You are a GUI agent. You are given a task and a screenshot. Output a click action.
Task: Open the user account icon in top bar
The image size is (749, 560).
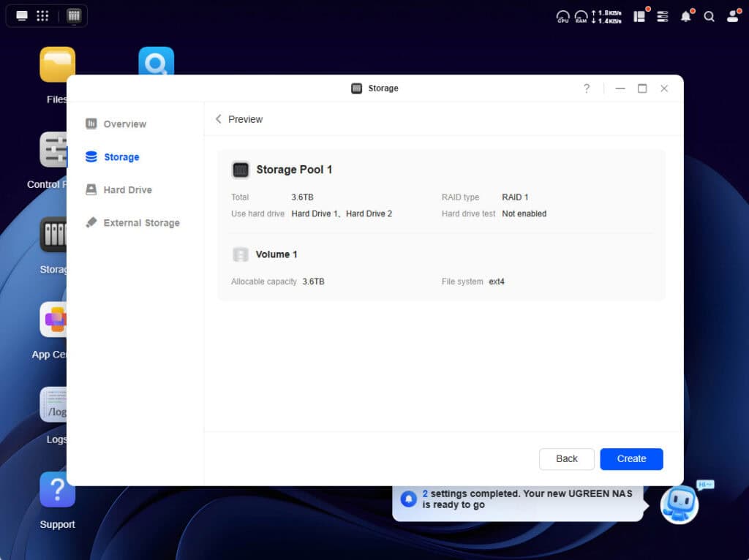pyautogui.click(x=732, y=16)
